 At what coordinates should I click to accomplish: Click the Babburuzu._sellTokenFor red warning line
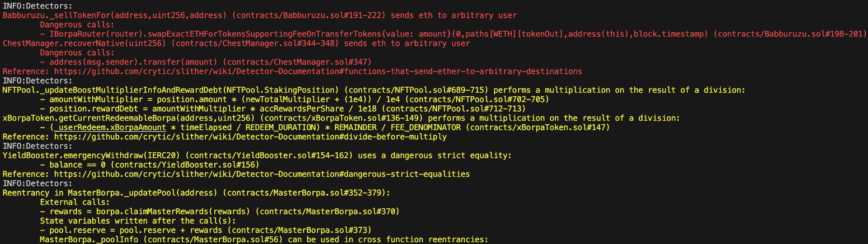point(259,15)
